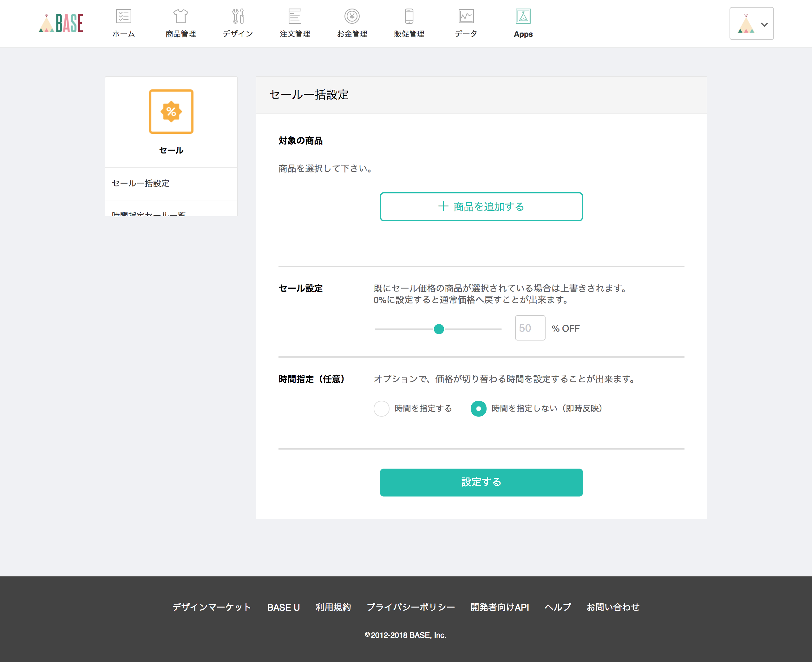This screenshot has width=812, height=662.
Task: Click the Apps tent icon
Action: 523,16
